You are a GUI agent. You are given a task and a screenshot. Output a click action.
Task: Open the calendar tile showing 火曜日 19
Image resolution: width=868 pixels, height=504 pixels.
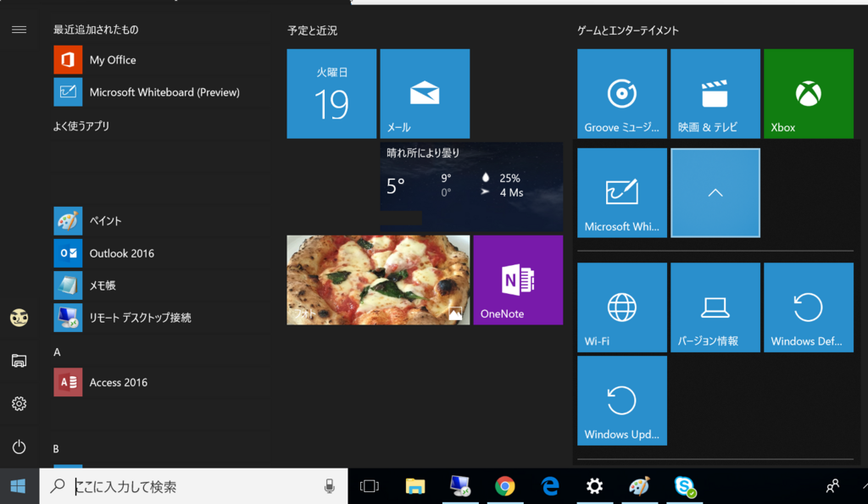[331, 93]
